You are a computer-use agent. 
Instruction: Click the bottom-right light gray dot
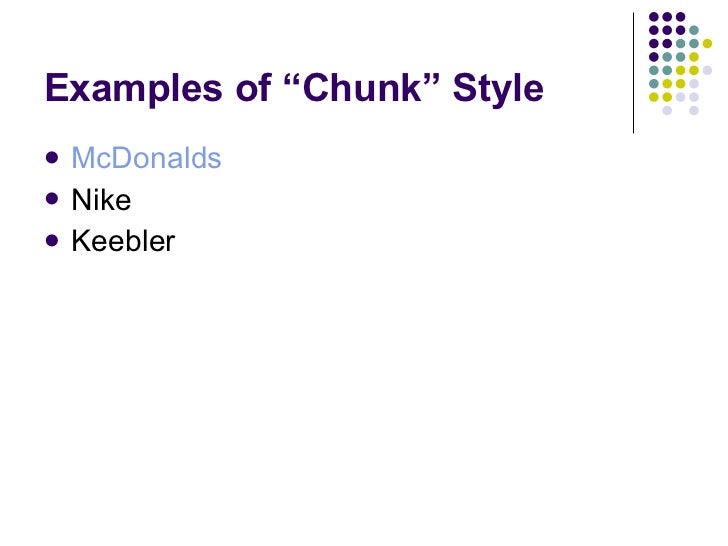pos(694,110)
